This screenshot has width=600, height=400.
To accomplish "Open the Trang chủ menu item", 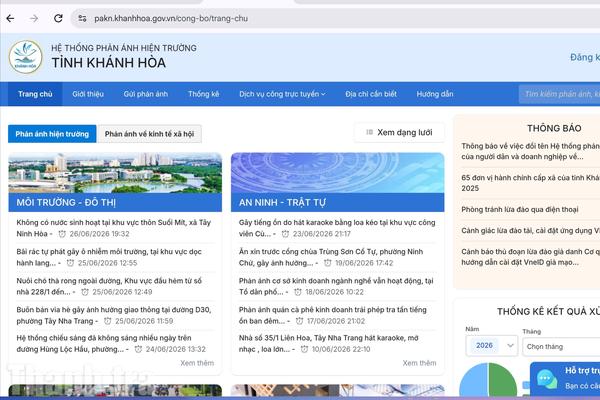I will pyautogui.click(x=35, y=94).
